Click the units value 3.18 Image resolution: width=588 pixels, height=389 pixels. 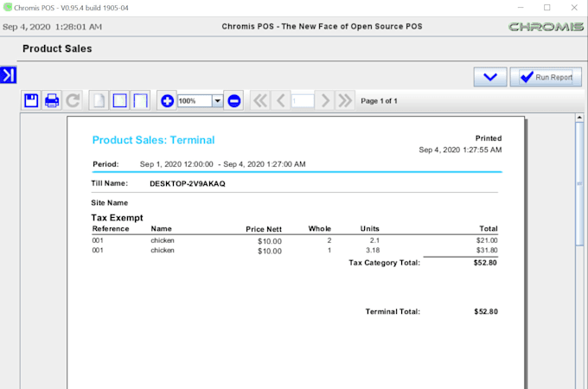pyautogui.click(x=373, y=250)
